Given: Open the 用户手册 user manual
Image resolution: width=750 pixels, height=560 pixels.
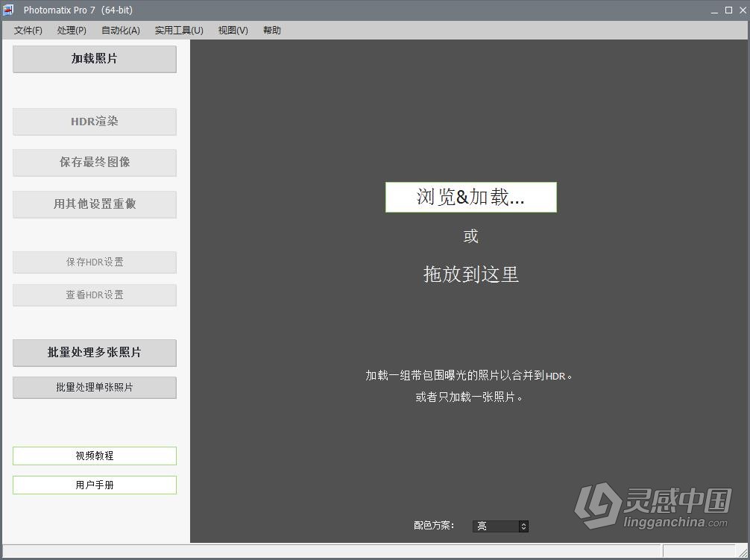Looking at the screenshot, I should tap(95, 485).
